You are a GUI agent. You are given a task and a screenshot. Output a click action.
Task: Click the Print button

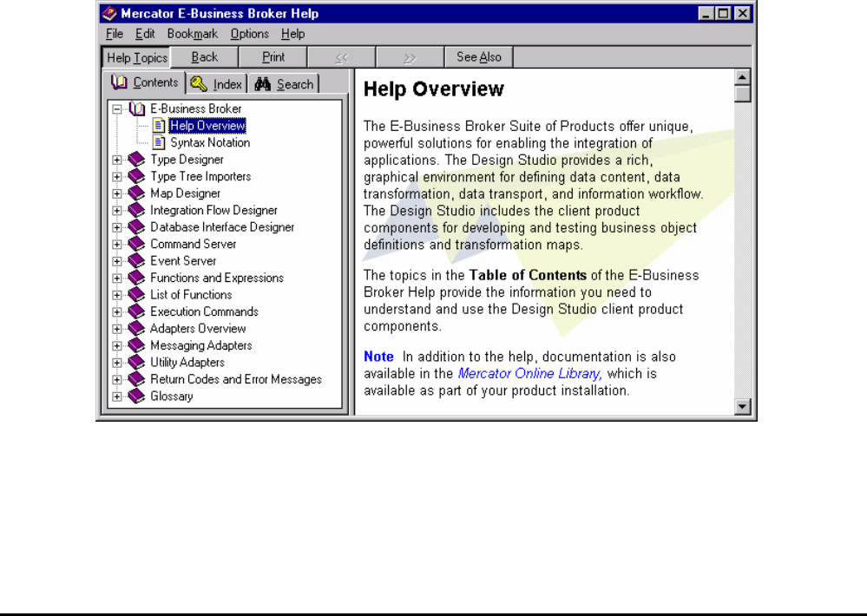click(273, 57)
